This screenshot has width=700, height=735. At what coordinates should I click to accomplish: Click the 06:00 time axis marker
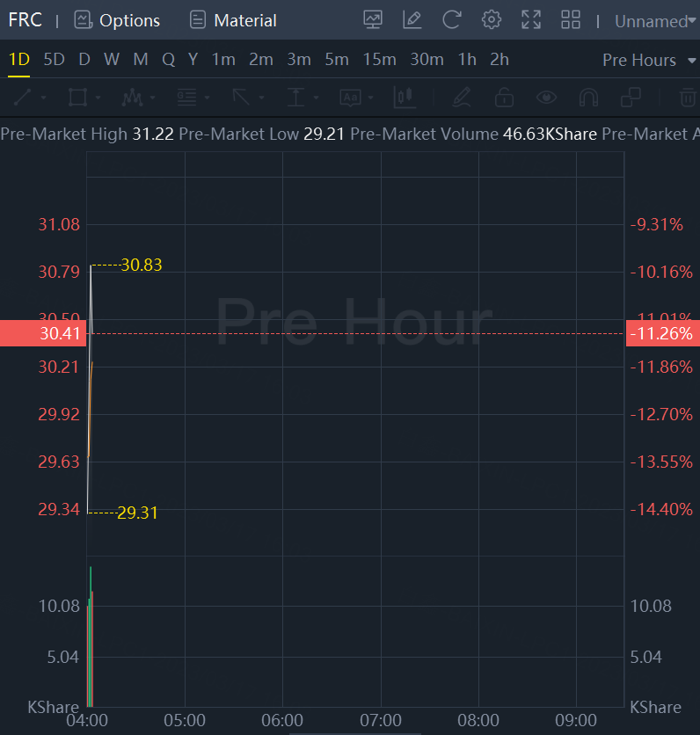pyautogui.click(x=283, y=720)
